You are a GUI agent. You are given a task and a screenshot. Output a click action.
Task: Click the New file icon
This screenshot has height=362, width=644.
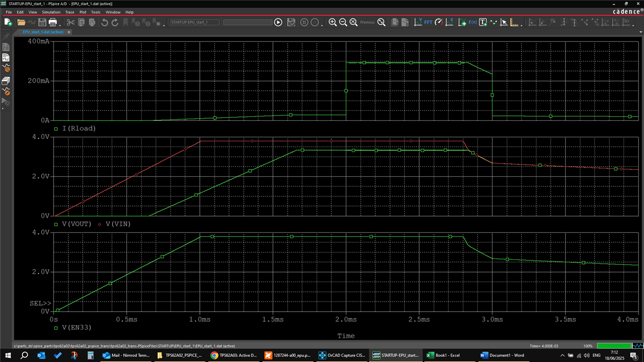8,22
